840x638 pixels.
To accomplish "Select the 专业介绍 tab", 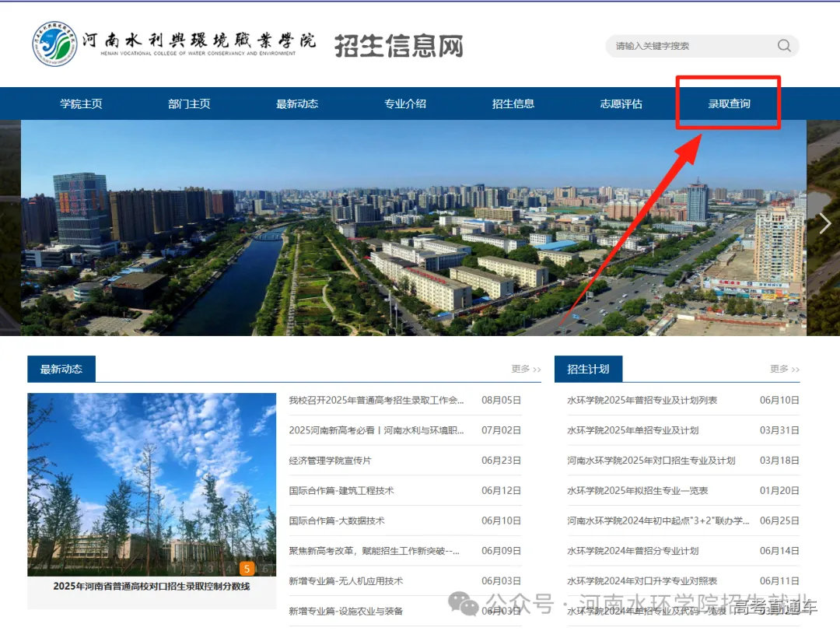I will coord(404,103).
